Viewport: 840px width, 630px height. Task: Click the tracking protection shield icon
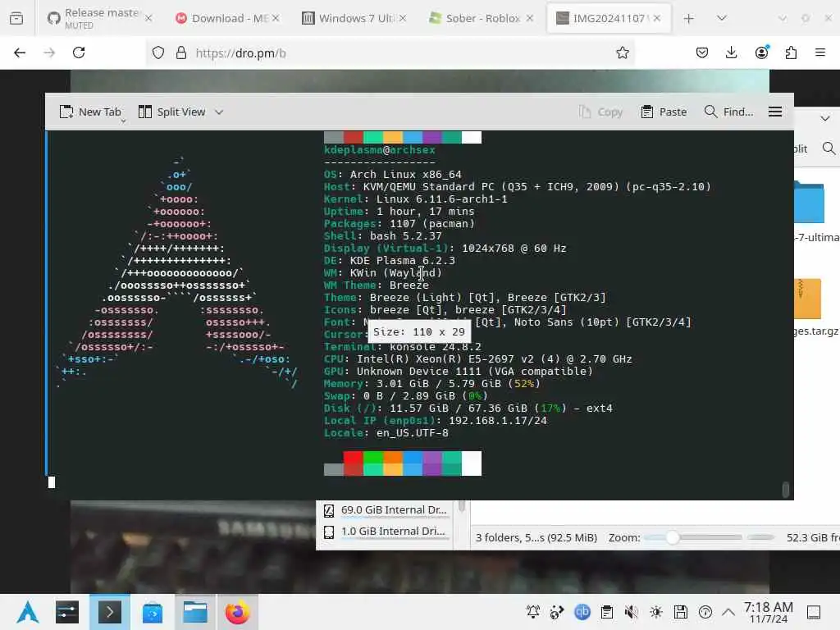(x=158, y=52)
